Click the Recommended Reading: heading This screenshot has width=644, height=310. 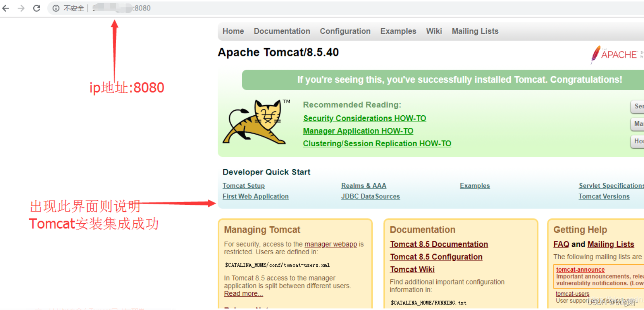tap(352, 104)
